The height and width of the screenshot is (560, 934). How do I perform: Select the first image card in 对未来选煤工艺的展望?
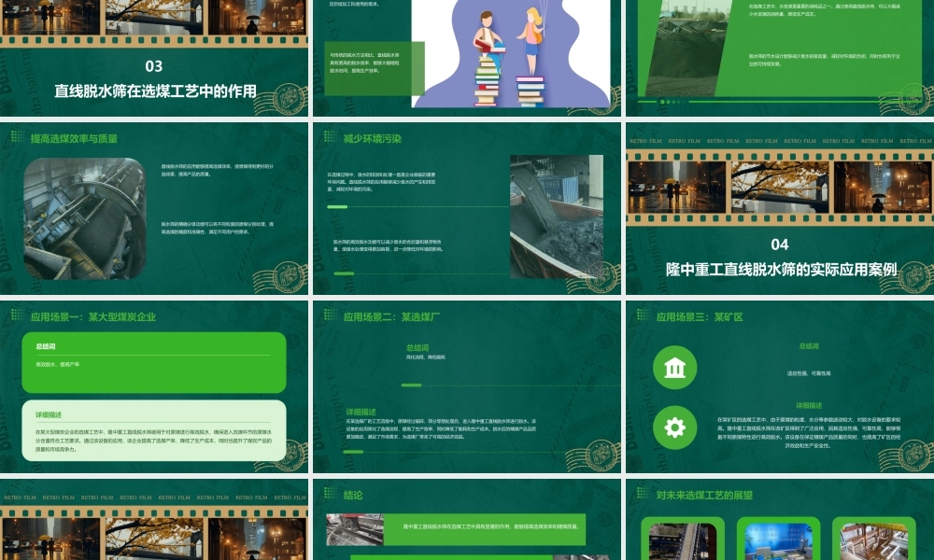coord(683,539)
